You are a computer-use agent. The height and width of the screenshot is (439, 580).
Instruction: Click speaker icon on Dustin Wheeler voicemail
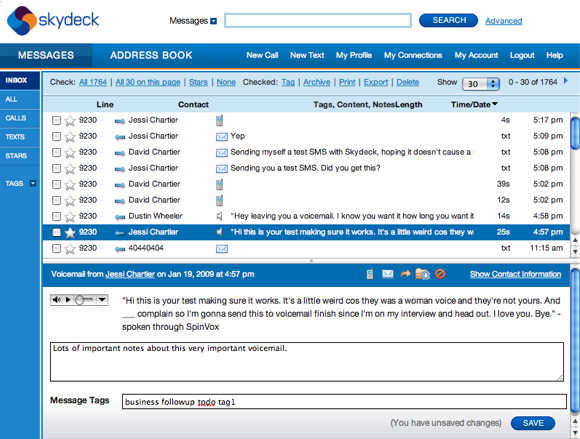pyautogui.click(x=220, y=216)
